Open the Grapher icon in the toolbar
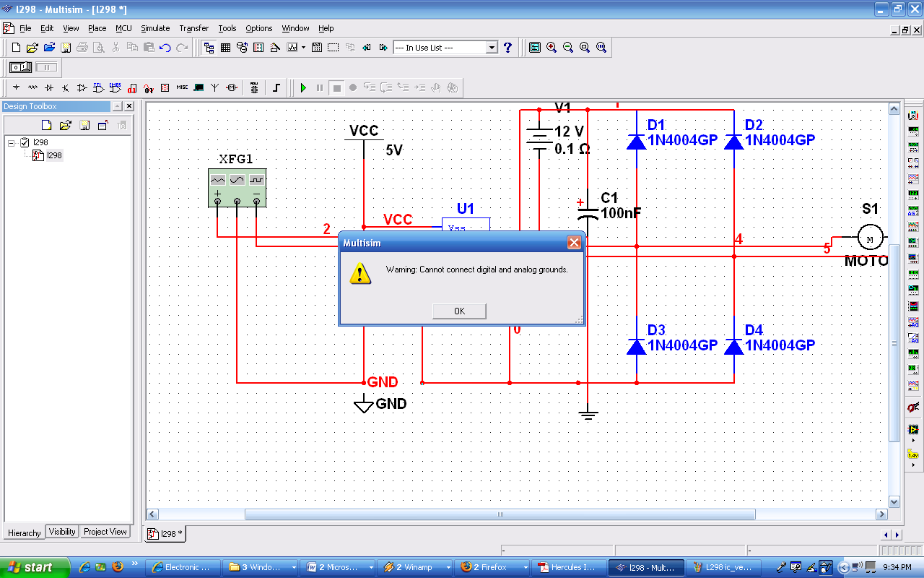This screenshot has width=924, height=578. pyautogui.click(x=292, y=48)
